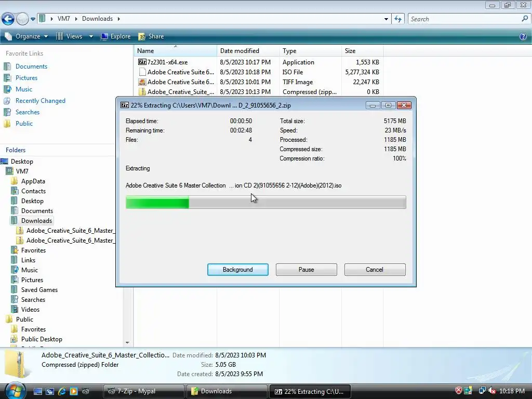Click Show Desktop quick launch icon
This screenshot has width=532, height=399.
pyautogui.click(x=38, y=391)
